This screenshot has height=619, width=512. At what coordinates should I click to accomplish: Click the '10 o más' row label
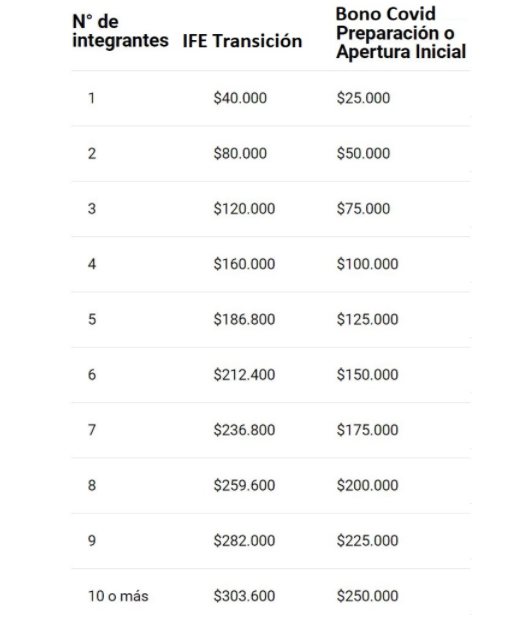pos(118,596)
